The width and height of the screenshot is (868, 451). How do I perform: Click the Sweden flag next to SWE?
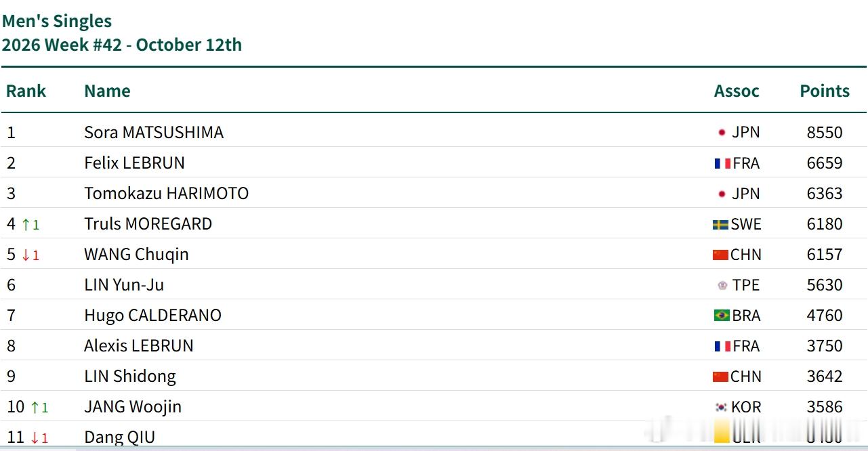click(x=720, y=224)
